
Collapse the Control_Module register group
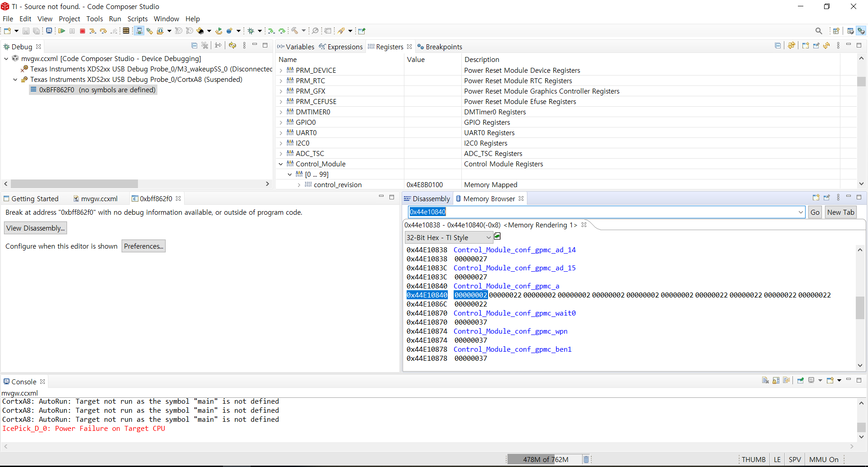click(x=281, y=164)
